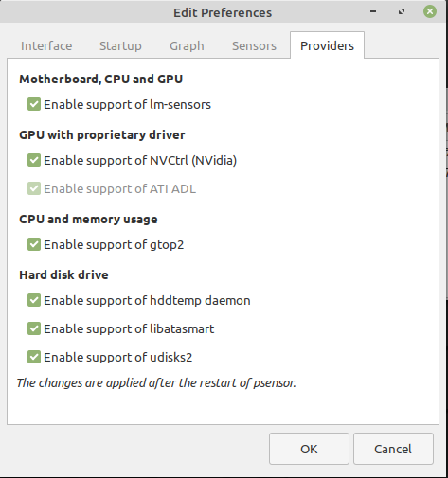
Task: Click the psensor restart notice text
Action: pos(156,382)
